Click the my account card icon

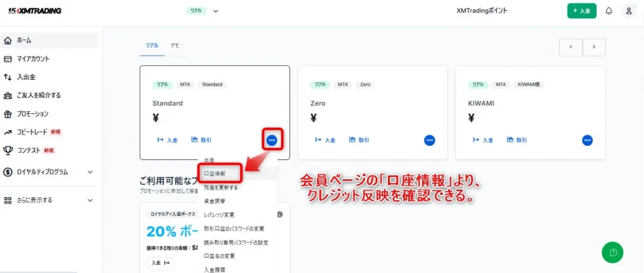tap(8, 58)
